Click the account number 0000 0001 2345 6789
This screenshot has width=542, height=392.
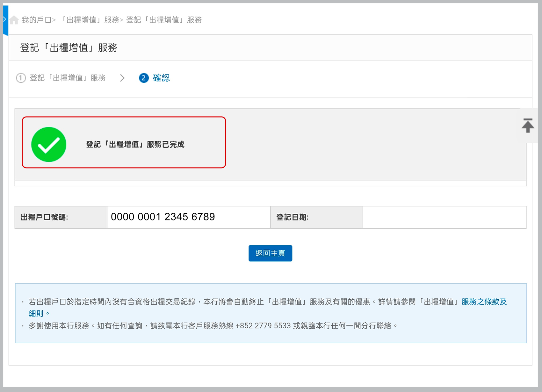pos(163,217)
